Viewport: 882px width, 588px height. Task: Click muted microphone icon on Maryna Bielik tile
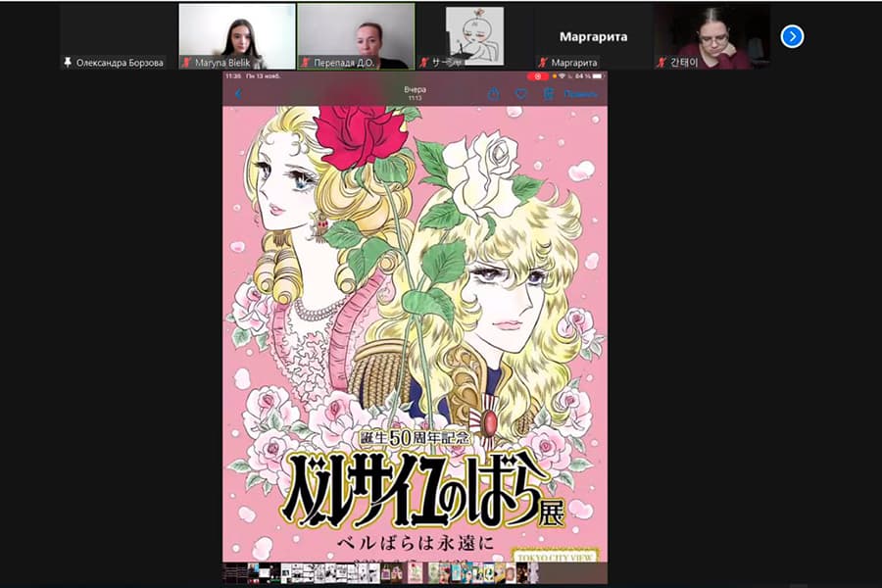tap(187, 63)
